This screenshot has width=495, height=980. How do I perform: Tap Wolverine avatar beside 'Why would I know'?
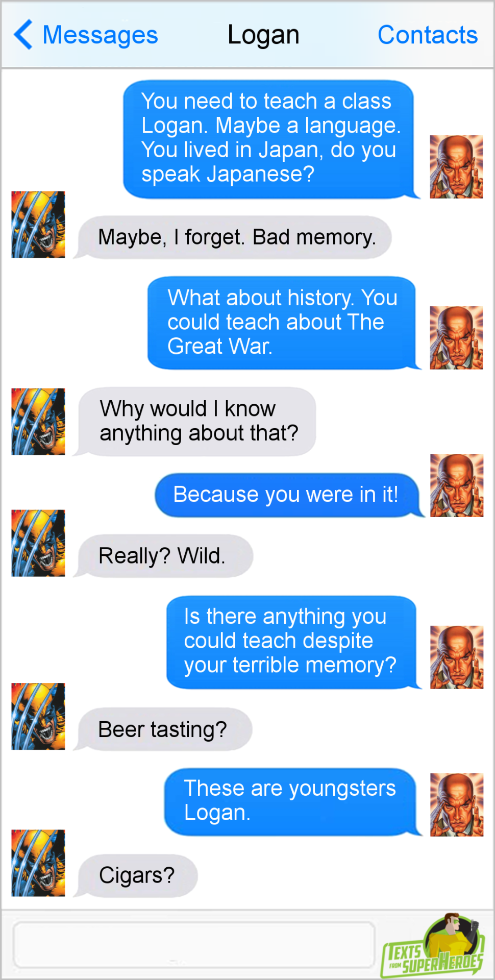click(x=38, y=422)
